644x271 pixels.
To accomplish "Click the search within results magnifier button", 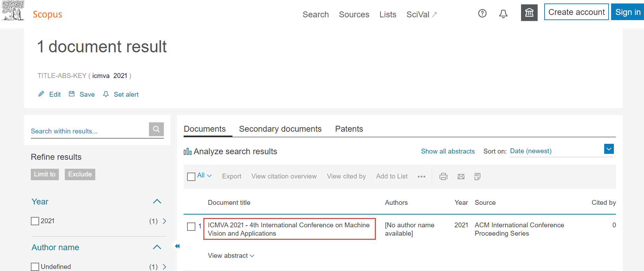I will coord(156,129).
